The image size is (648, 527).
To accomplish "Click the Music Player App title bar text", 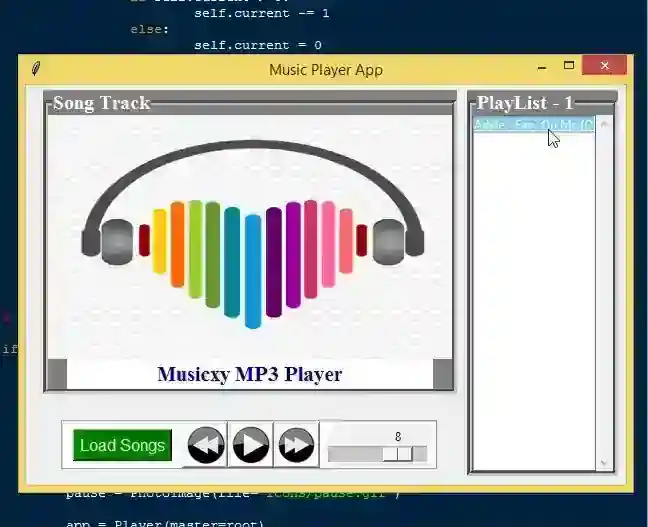I will [x=326, y=69].
